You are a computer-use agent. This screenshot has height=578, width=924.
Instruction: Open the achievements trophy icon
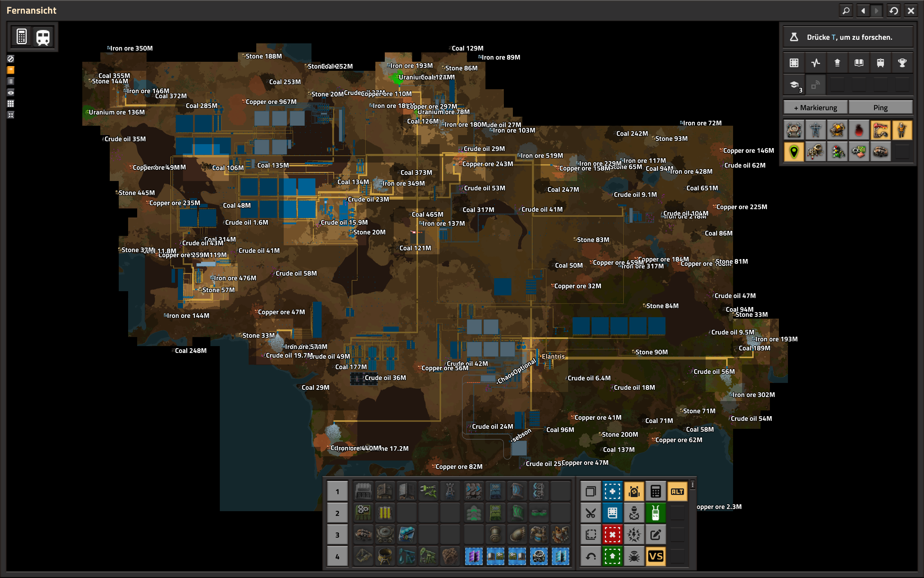coord(902,63)
